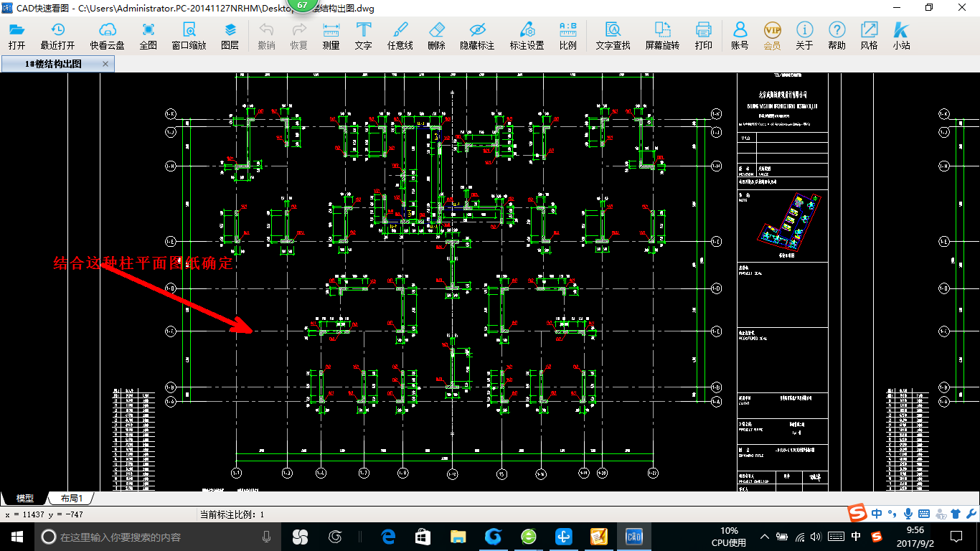Click the 当前标注比例 status bar text
Screen dimensions: 980x551
click(232, 514)
